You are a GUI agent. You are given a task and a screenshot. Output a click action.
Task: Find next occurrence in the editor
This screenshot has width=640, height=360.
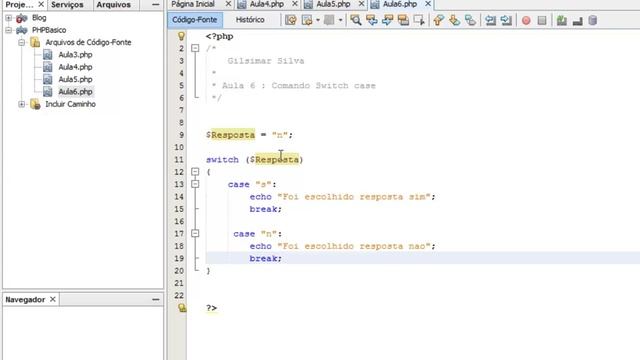(x=387, y=20)
